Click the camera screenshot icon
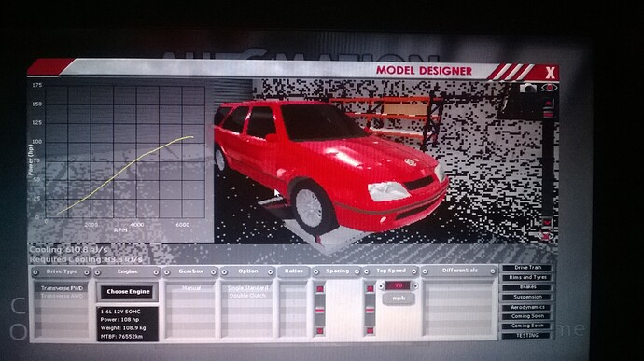 [x=528, y=88]
